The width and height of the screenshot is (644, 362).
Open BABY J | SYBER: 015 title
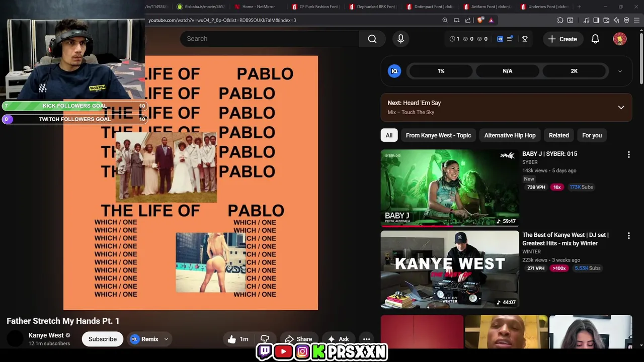pos(549,154)
